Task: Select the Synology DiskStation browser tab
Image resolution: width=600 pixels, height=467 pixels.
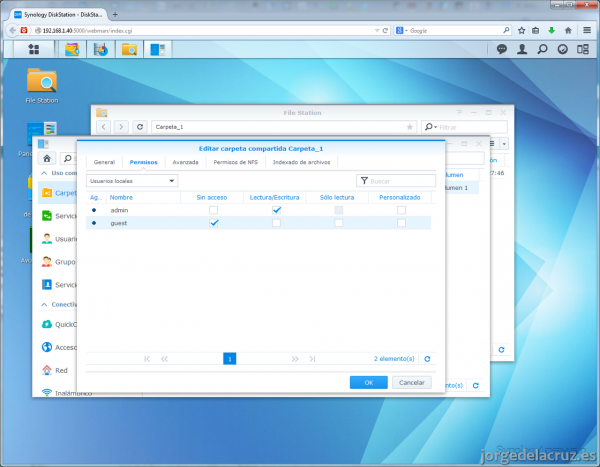Action: coord(59,15)
